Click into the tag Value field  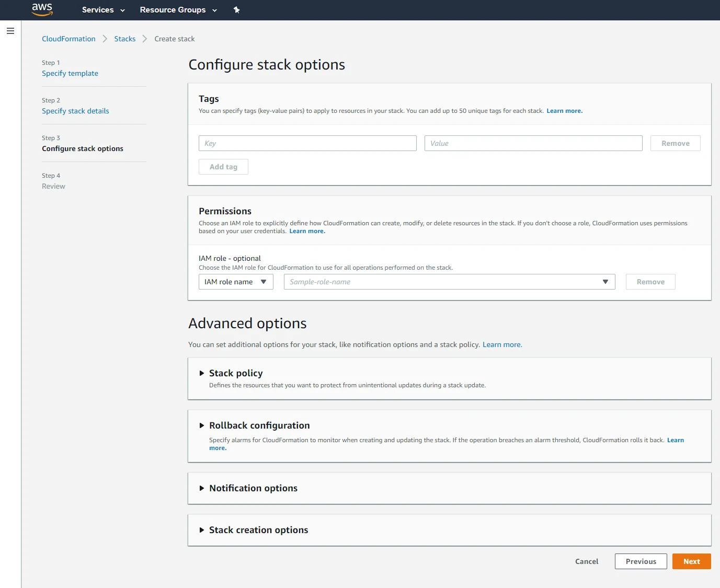point(533,143)
